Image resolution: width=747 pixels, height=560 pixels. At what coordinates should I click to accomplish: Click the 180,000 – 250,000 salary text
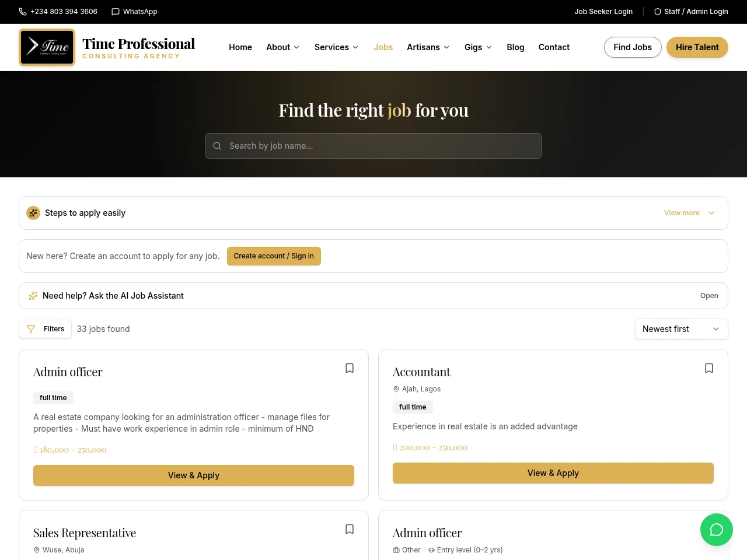pyautogui.click(x=70, y=450)
